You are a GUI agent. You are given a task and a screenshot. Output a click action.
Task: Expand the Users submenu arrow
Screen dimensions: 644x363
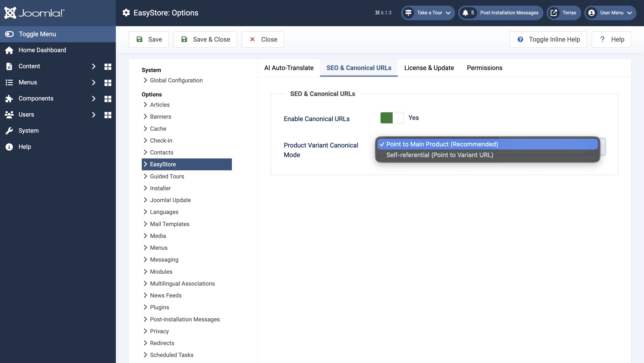[x=93, y=115]
